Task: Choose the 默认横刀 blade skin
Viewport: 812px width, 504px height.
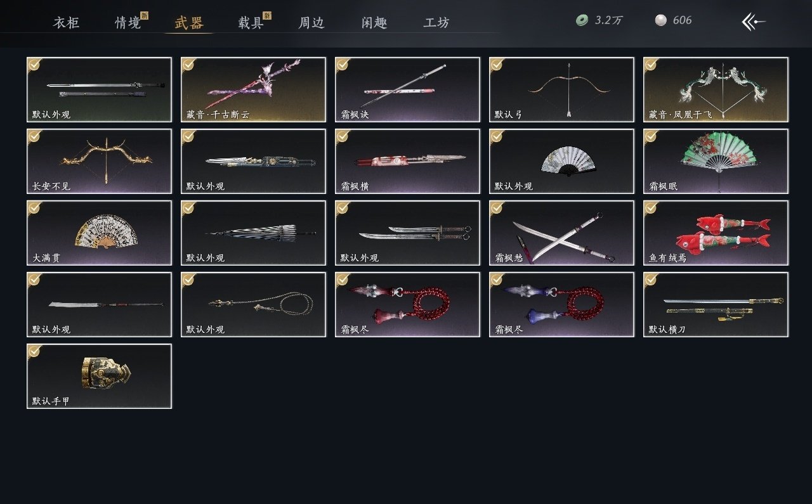Action: coord(716,304)
